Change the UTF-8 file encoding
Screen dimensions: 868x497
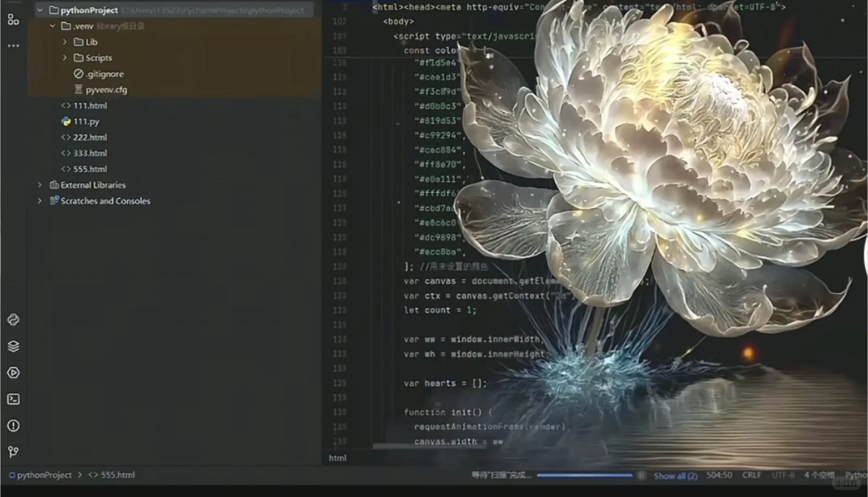783,475
